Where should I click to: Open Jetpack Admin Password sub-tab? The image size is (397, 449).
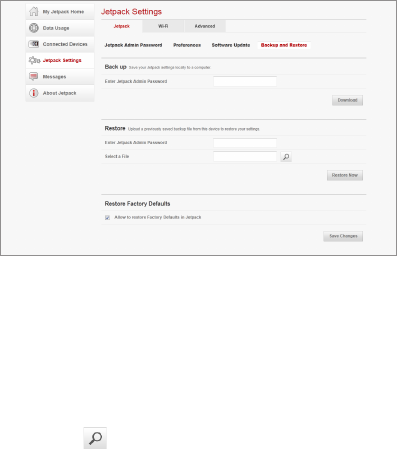[133, 45]
